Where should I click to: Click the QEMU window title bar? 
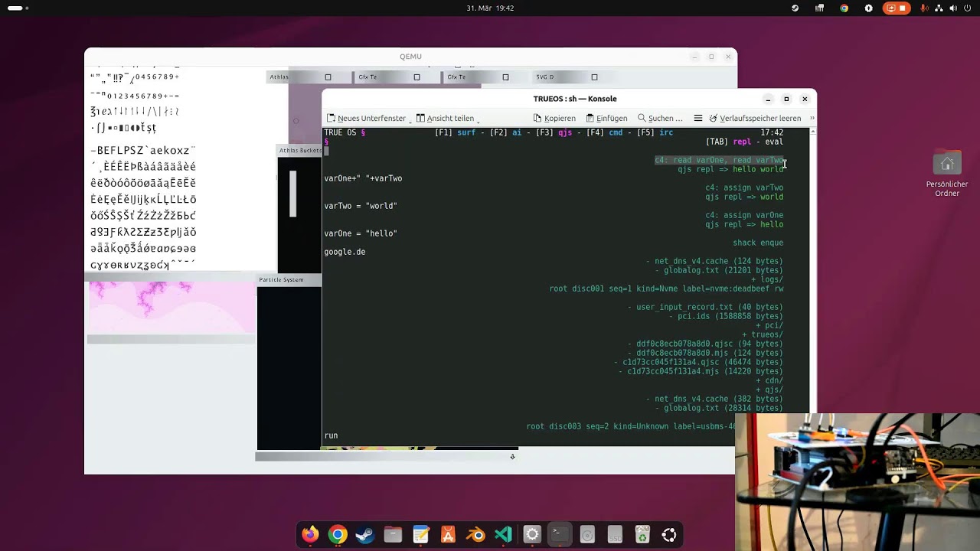(x=410, y=57)
